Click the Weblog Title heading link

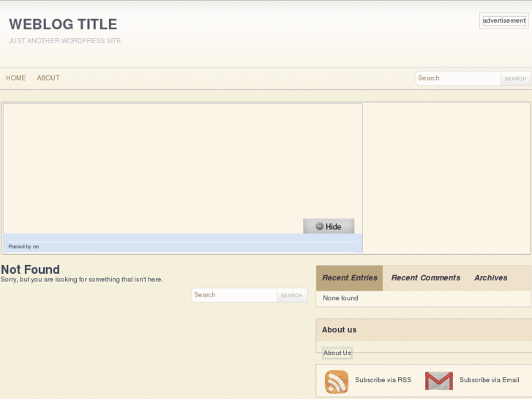[63, 24]
